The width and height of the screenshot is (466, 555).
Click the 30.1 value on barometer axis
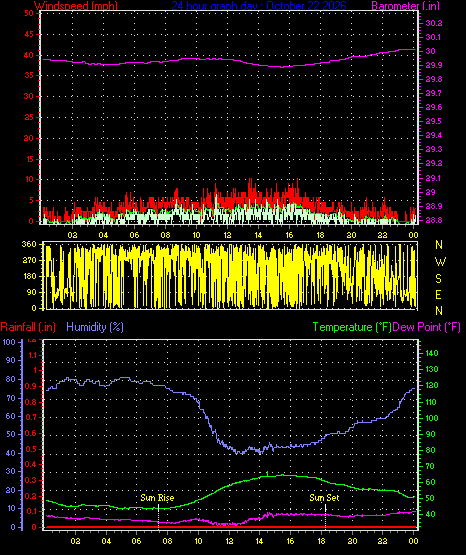(433, 37)
